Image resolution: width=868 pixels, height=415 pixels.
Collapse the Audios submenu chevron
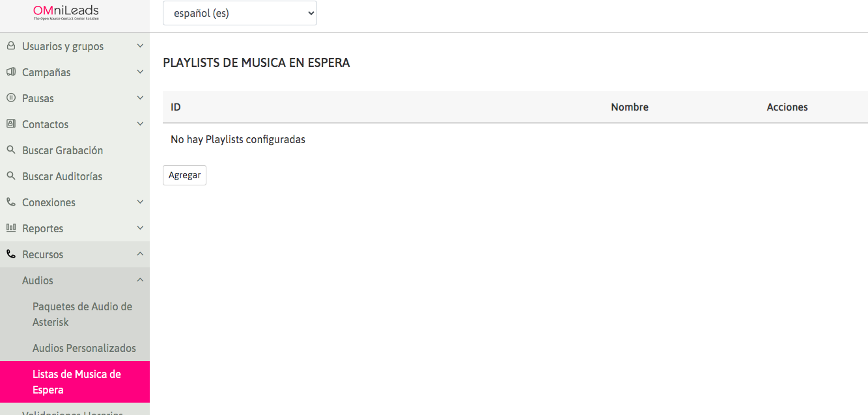(x=140, y=280)
